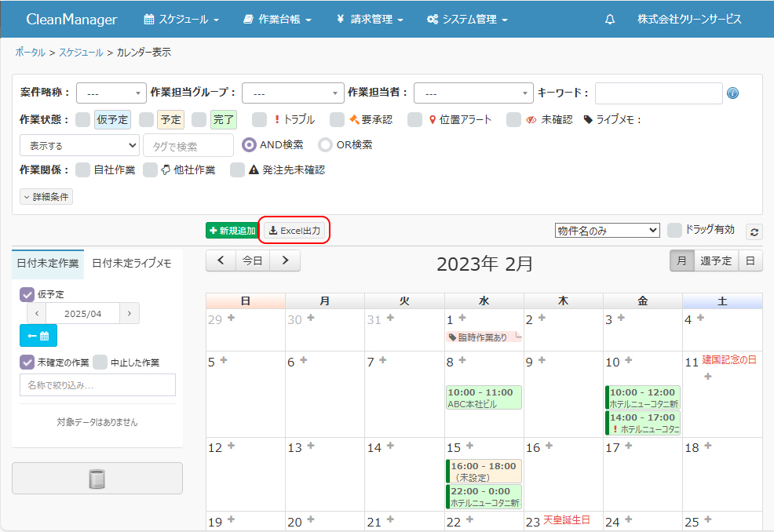The width and height of the screenshot is (774, 532).
Task: Click the refresh icon above the calendar
Action: click(754, 231)
